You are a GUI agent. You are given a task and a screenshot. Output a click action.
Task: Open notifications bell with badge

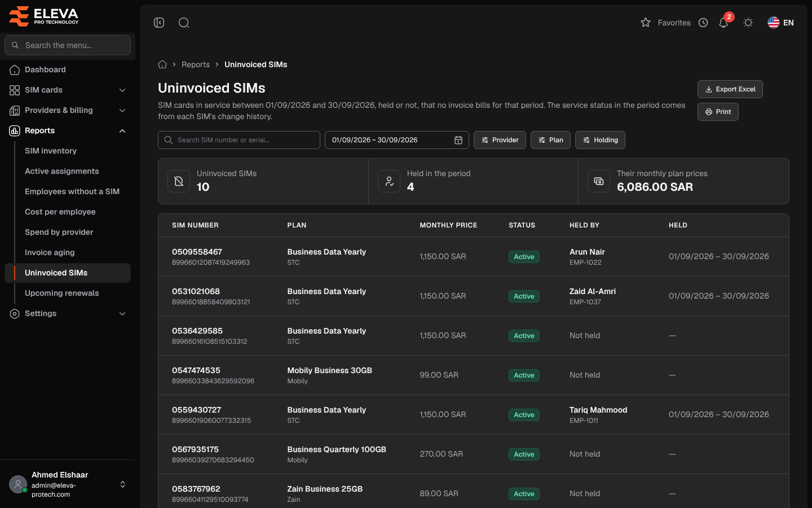(x=724, y=21)
